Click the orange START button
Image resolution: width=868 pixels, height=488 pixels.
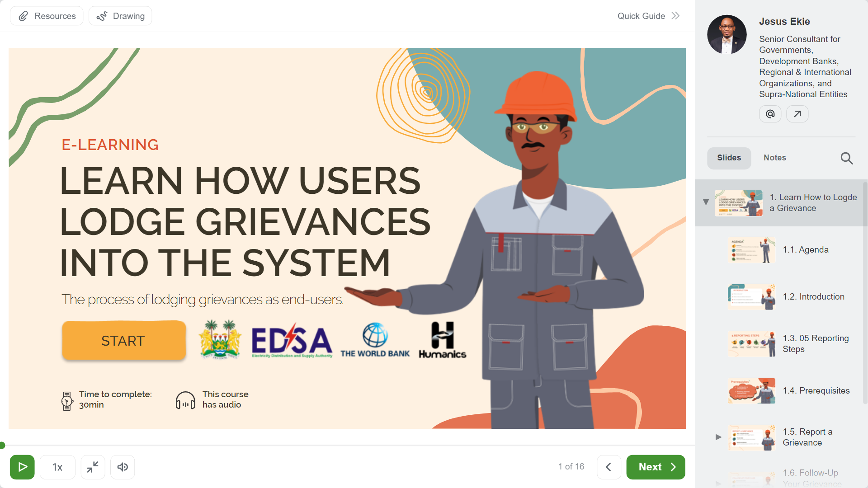(124, 341)
